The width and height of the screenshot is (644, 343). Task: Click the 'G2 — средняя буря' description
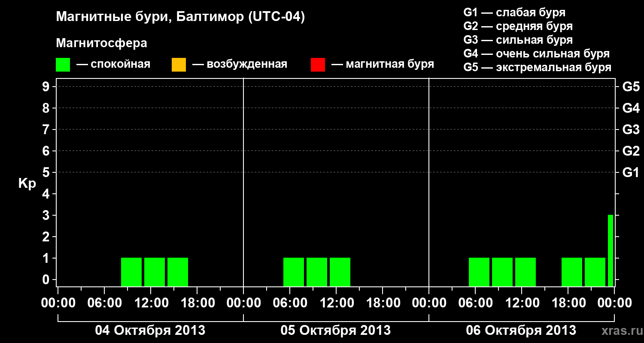518,26
